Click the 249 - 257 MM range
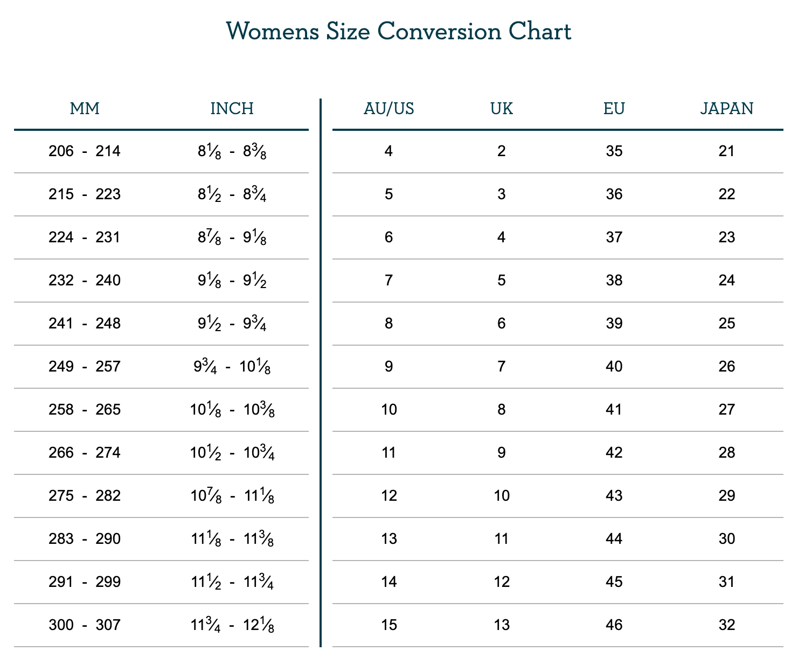Viewport: 805px width, 672px height. point(85,367)
